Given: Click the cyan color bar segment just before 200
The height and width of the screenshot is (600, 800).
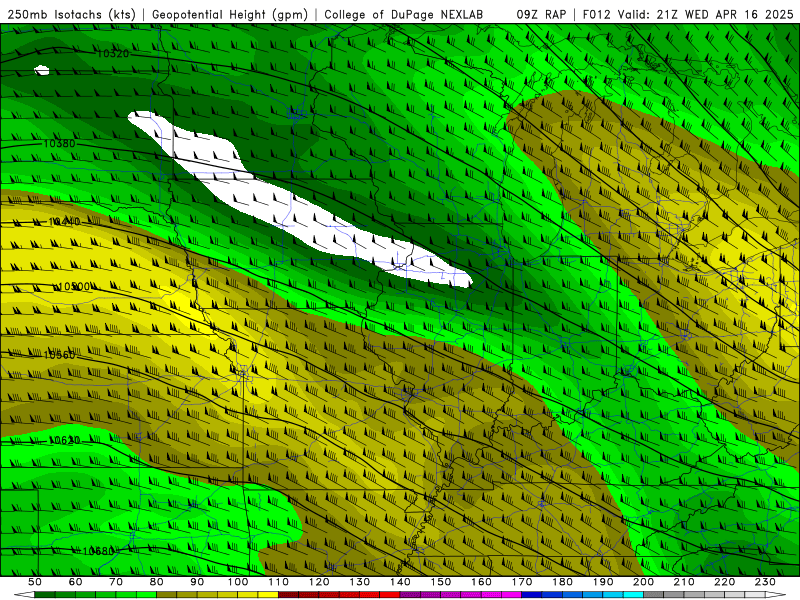Looking at the screenshot, I should (633, 595).
